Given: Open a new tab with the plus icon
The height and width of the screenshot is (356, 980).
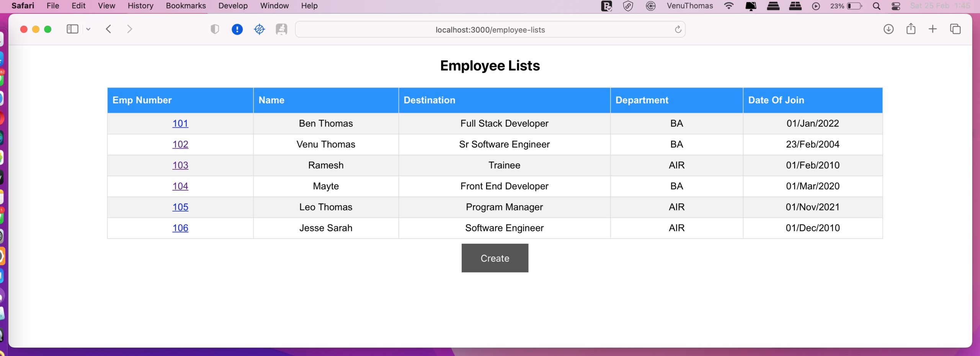Looking at the screenshot, I should click(x=933, y=29).
